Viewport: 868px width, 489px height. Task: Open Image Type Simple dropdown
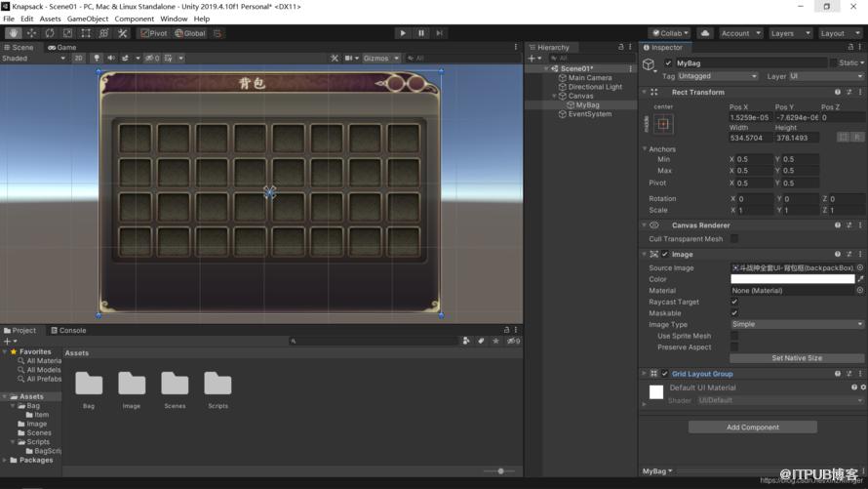797,324
